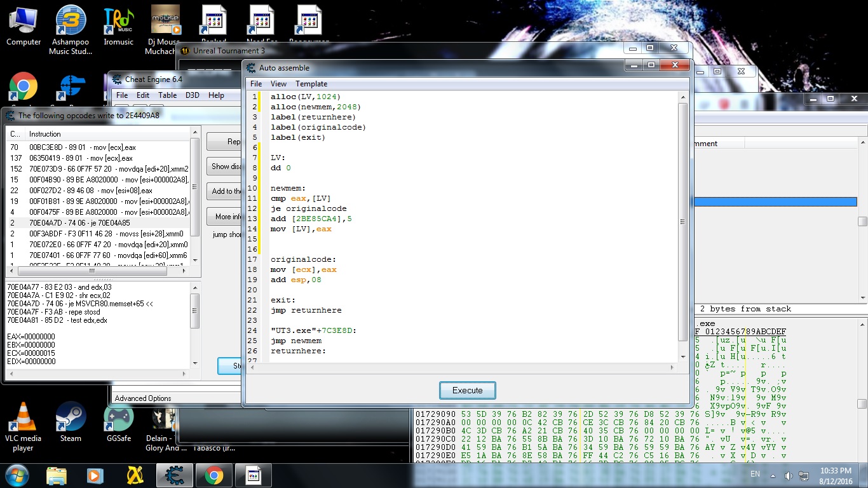868x488 pixels.
Task: Click the opcode list horizontal scrollbar thumb
Action: point(92,271)
